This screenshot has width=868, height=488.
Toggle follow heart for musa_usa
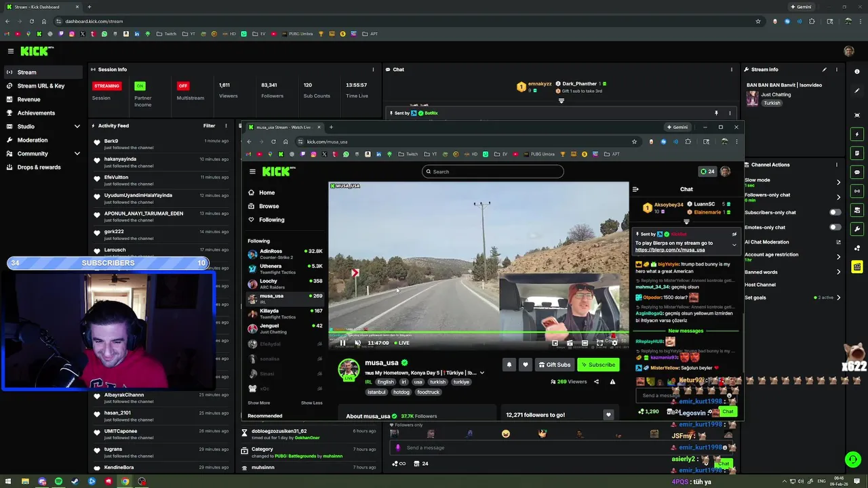[x=525, y=365]
